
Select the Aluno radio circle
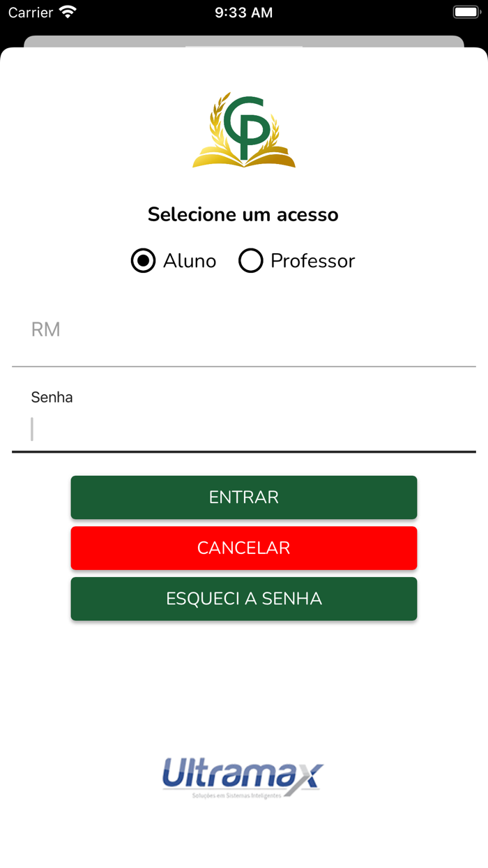pos(143,261)
